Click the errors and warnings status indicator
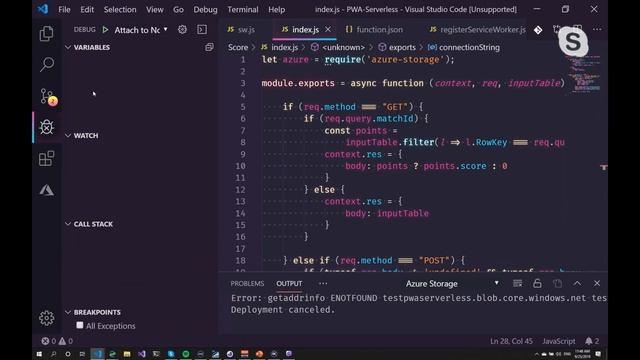The image size is (640, 360). pos(57,341)
